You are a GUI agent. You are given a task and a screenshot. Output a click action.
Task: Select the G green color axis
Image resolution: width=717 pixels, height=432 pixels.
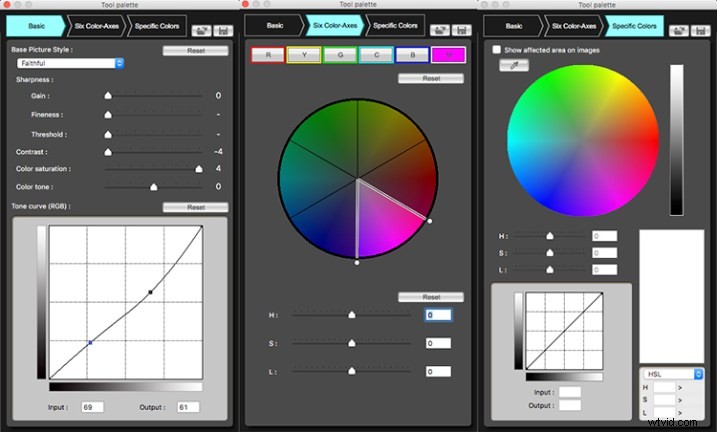coord(340,55)
